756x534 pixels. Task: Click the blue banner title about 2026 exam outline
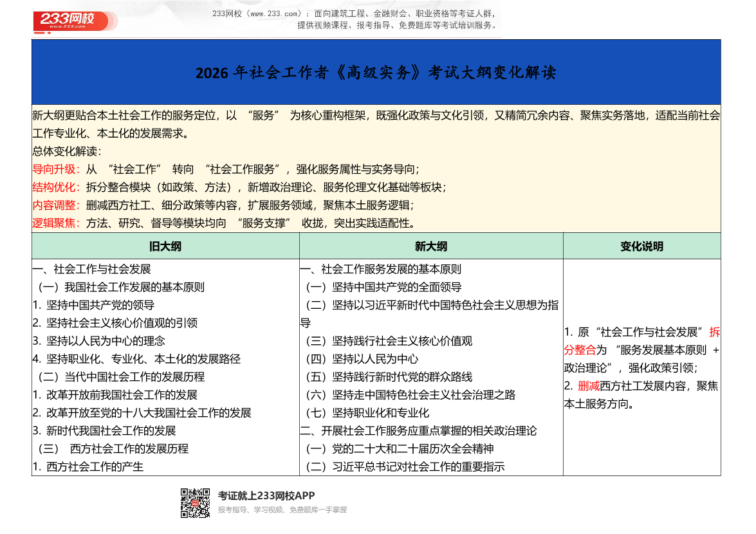[377, 72]
